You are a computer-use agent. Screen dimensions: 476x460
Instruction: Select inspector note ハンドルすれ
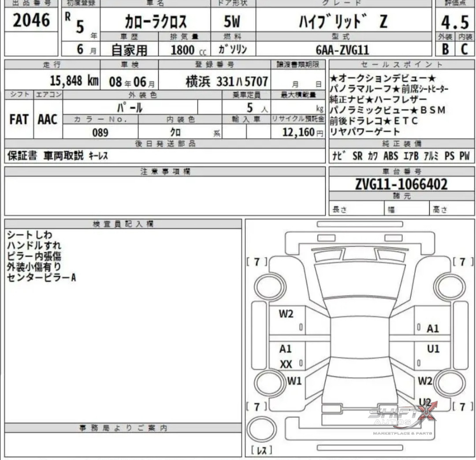(33, 246)
